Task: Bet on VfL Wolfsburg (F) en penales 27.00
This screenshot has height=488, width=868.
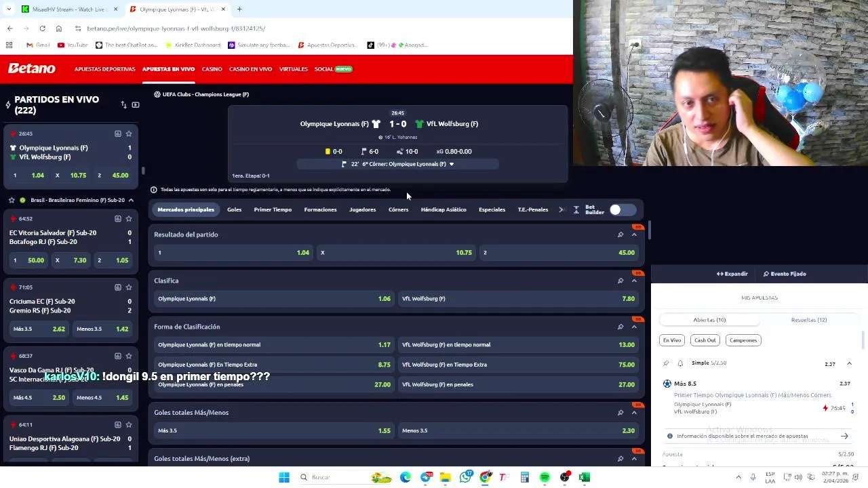Action: click(x=519, y=384)
